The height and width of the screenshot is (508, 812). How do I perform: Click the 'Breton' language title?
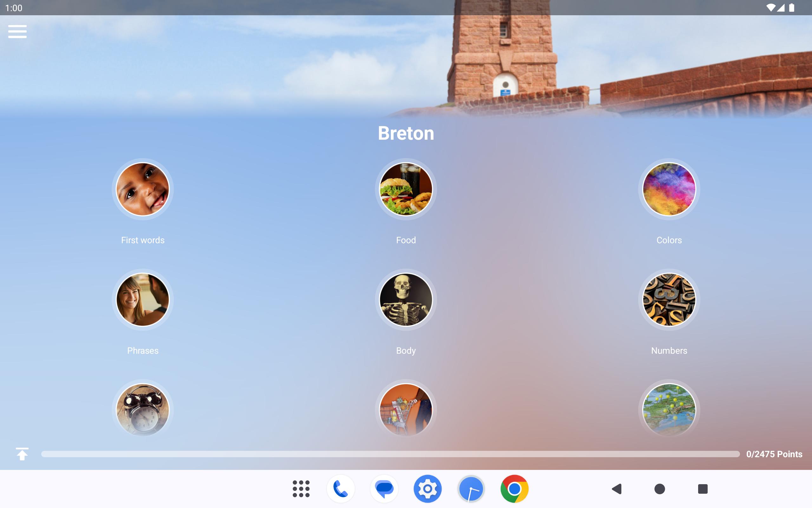(406, 133)
